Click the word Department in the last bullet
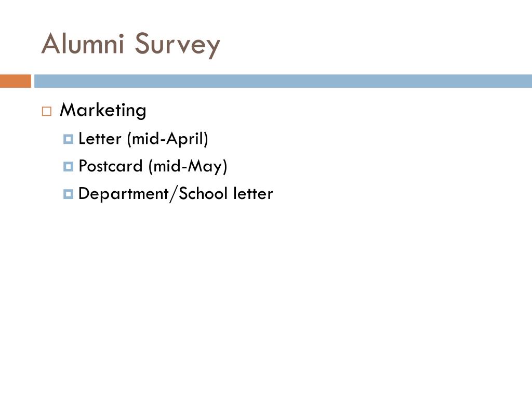 (124, 194)
